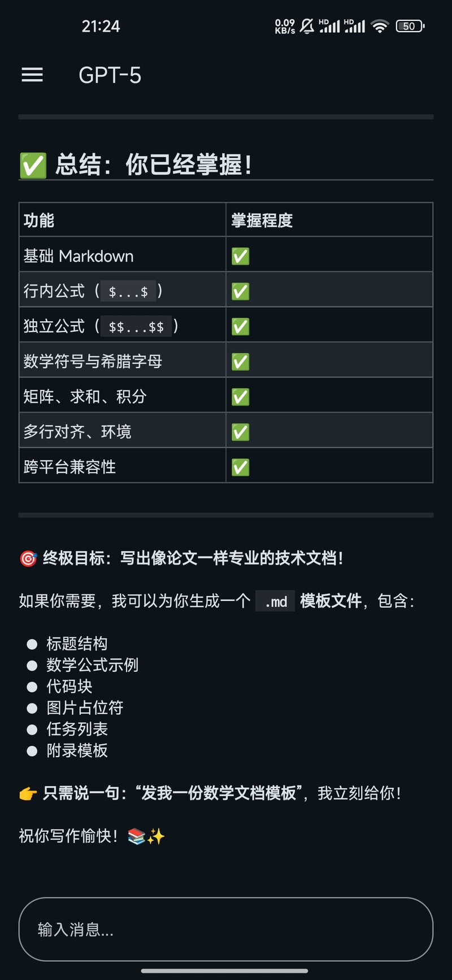Tap the battery indicator icon
The image size is (452, 980).
pos(410,26)
